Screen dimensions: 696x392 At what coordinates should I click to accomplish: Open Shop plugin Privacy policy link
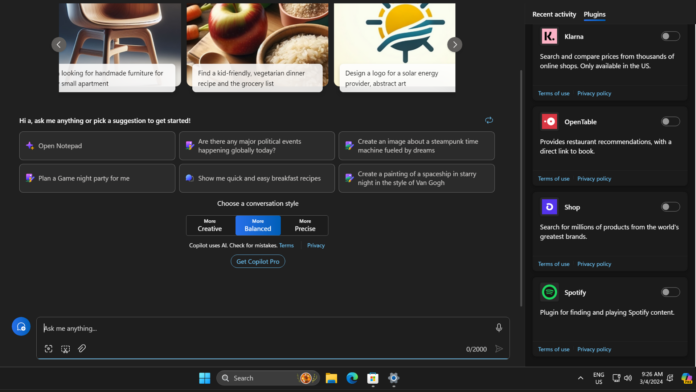pos(594,264)
